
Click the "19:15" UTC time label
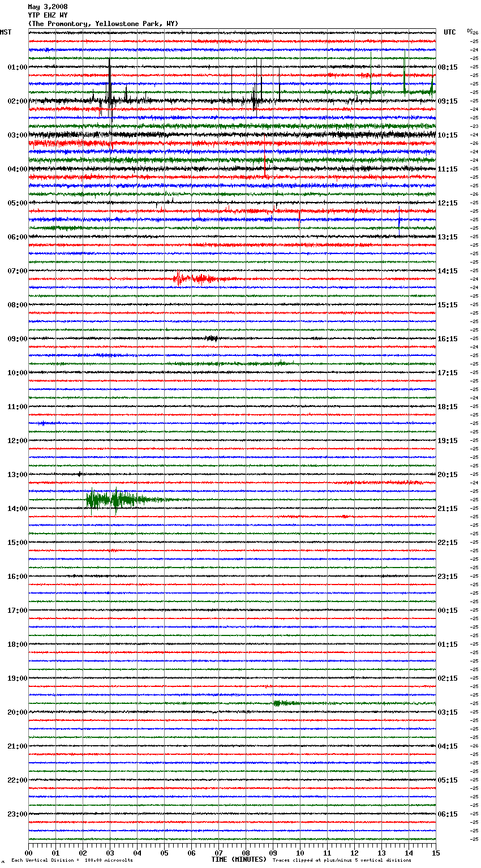[448, 441]
